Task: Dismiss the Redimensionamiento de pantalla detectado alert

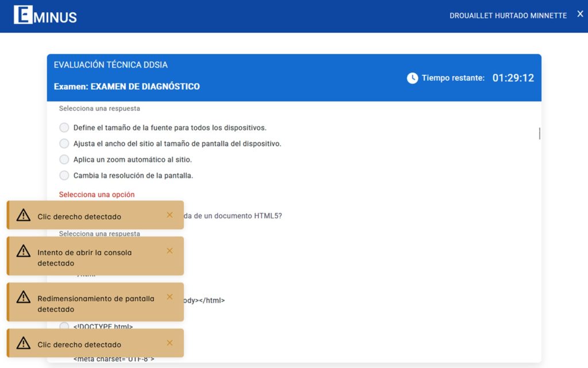Action: (x=169, y=297)
